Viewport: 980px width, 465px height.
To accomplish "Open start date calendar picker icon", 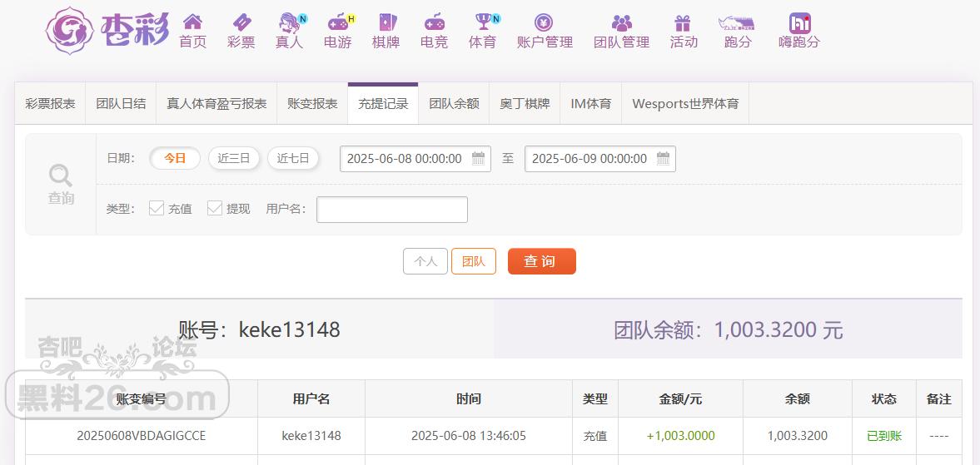I will [478, 159].
